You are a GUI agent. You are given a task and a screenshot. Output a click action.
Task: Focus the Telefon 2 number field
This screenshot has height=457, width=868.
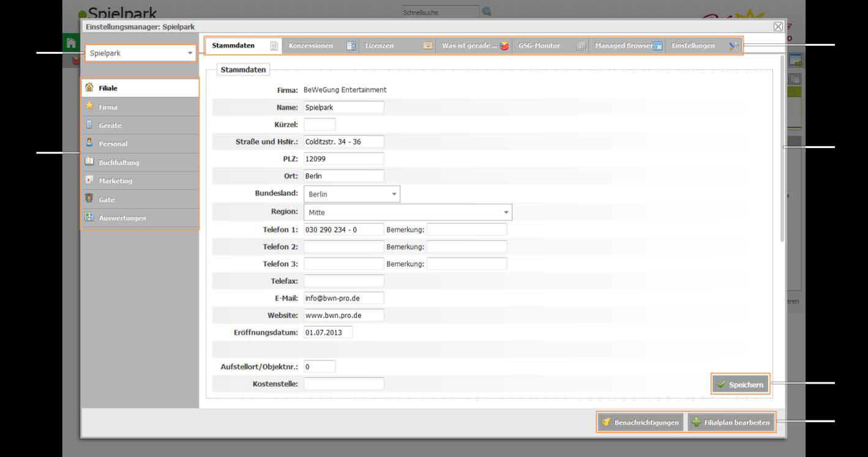click(343, 247)
